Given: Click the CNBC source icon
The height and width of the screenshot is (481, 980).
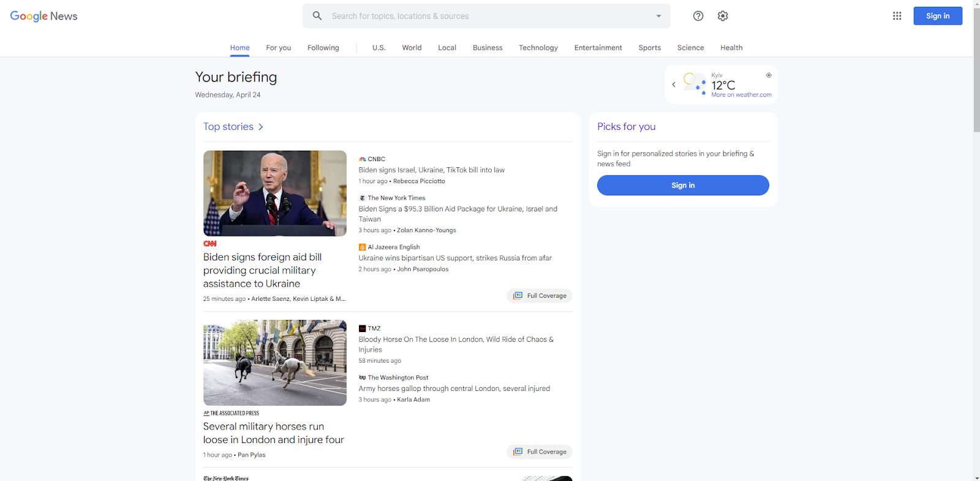Looking at the screenshot, I should pyautogui.click(x=362, y=159).
